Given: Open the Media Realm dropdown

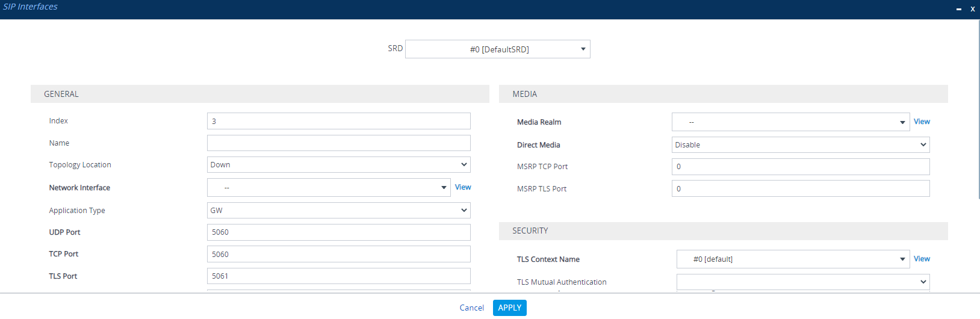Looking at the screenshot, I should (x=790, y=122).
